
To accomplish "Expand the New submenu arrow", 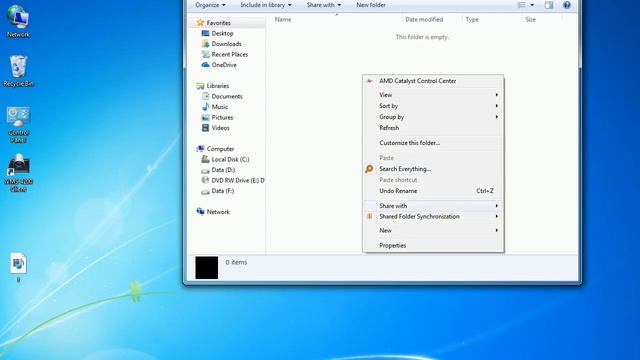I will (497, 230).
